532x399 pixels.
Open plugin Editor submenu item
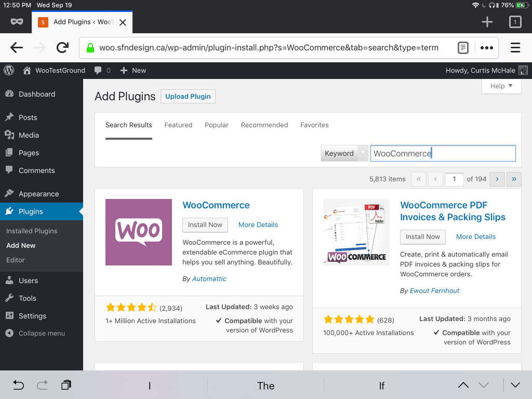pyautogui.click(x=15, y=260)
